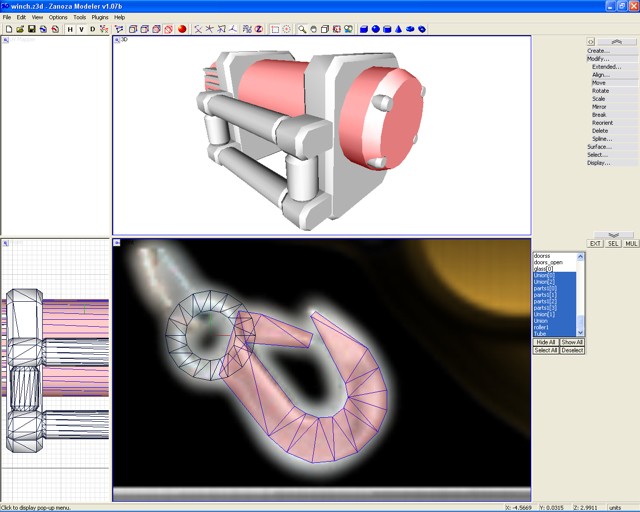
Task: Open the Options menu
Action: coord(58,17)
